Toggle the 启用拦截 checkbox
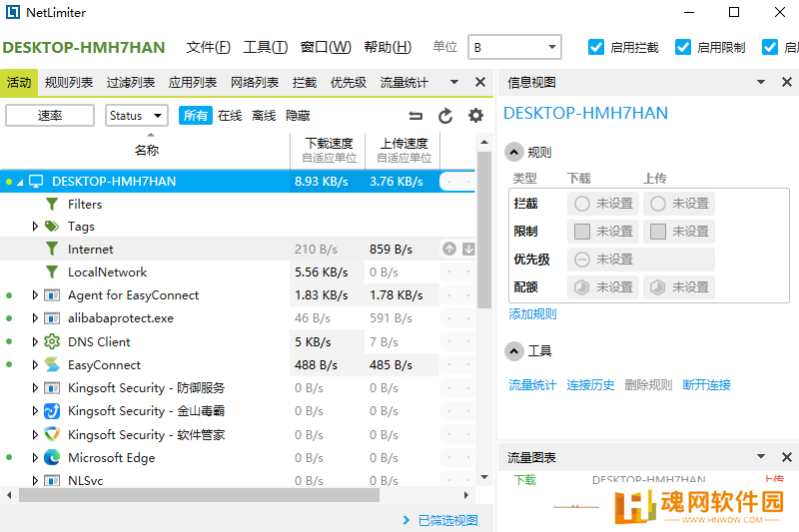The image size is (799, 532). click(596, 47)
